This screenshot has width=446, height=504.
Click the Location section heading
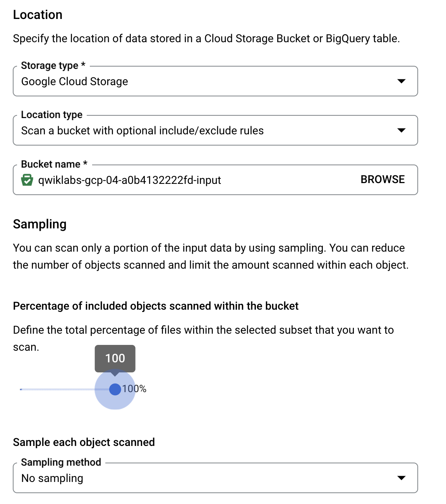[38, 14]
